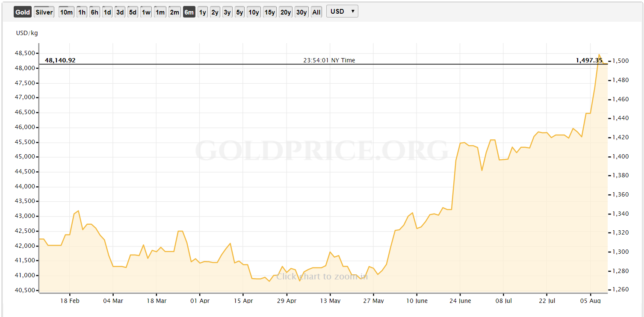Show the 20y price history
The image size is (644, 317).
tap(286, 12)
